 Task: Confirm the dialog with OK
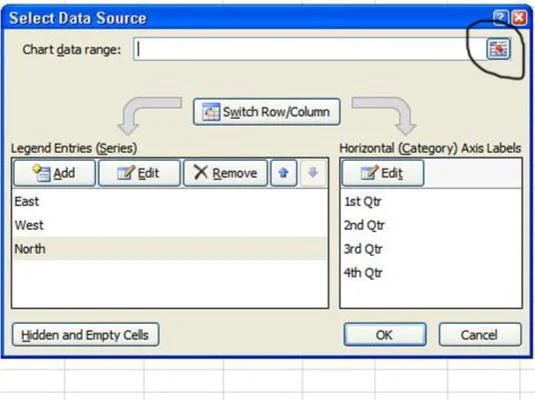[x=385, y=335]
